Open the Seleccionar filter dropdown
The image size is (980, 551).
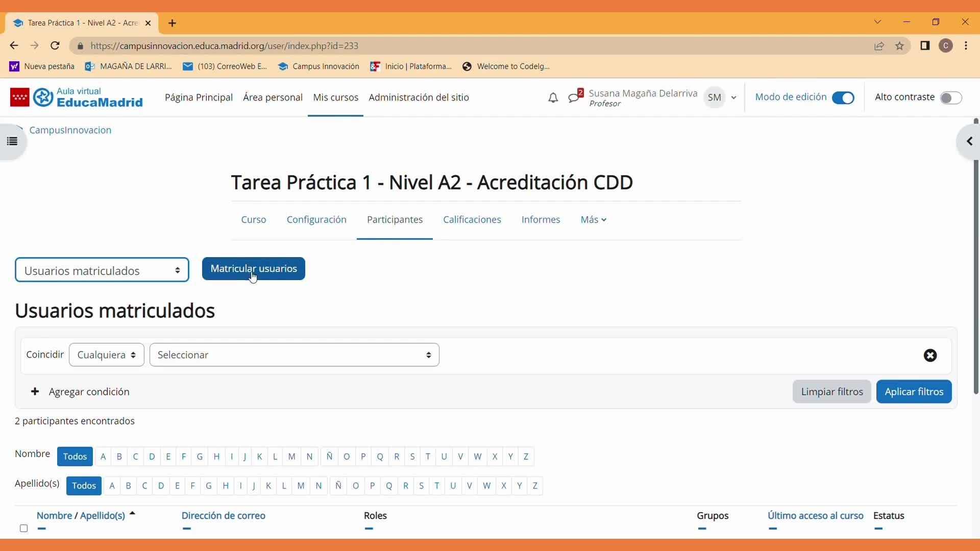pyautogui.click(x=294, y=355)
